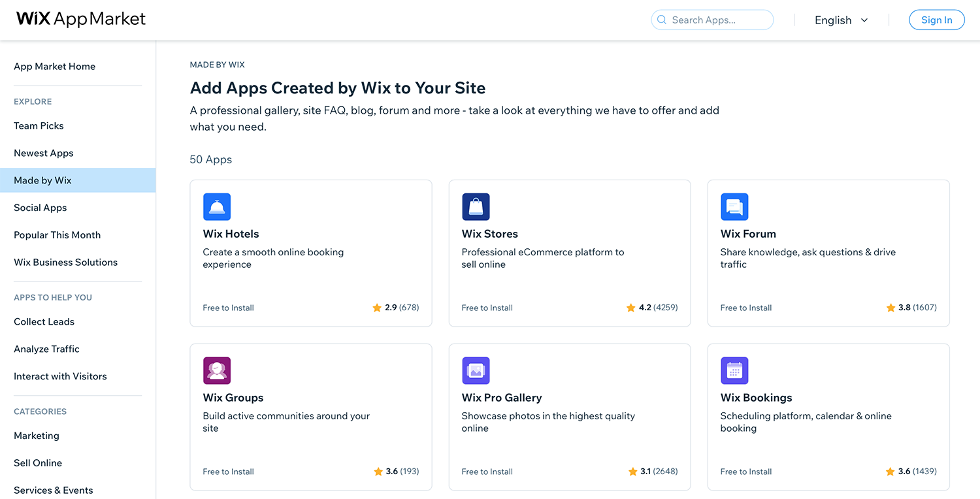Screen dimensions: 980x499
Task: Open Analyze Traffic in the sidebar
Action: click(47, 349)
